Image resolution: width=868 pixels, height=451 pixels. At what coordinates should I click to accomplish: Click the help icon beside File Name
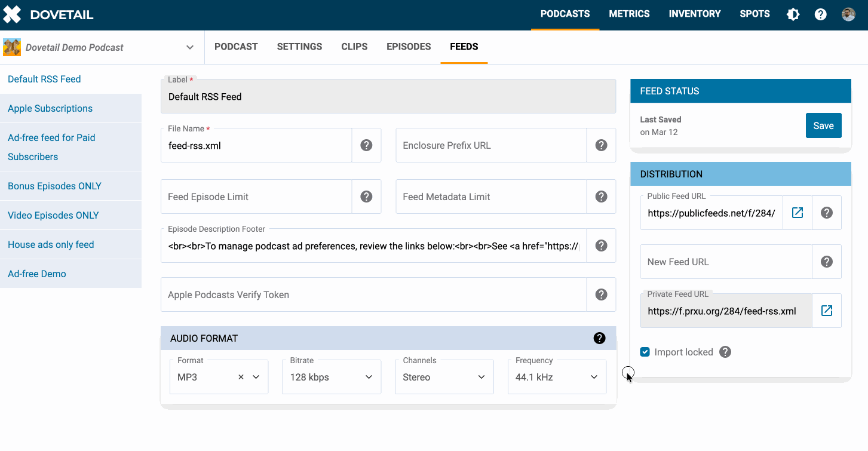pyautogui.click(x=366, y=145)
